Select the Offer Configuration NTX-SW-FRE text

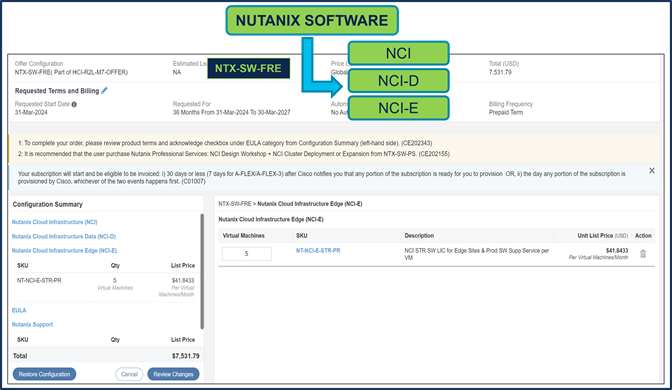click(71, 72)
